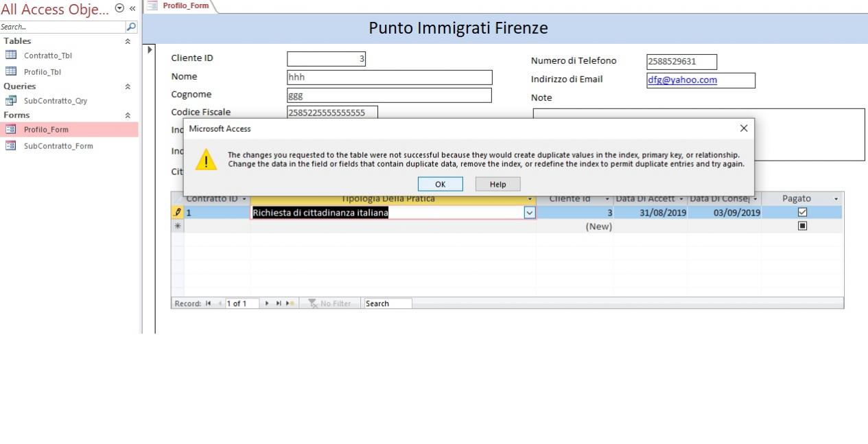Click the Contratto ID cell with value 1
This screenshot has height=444, width=868.
pyautogui.click(x=217, y=213)
